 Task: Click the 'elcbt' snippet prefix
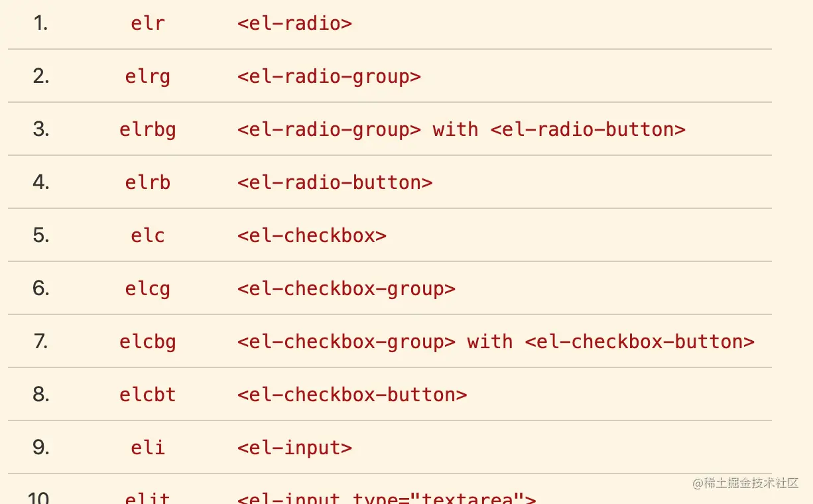coord(148,395)
